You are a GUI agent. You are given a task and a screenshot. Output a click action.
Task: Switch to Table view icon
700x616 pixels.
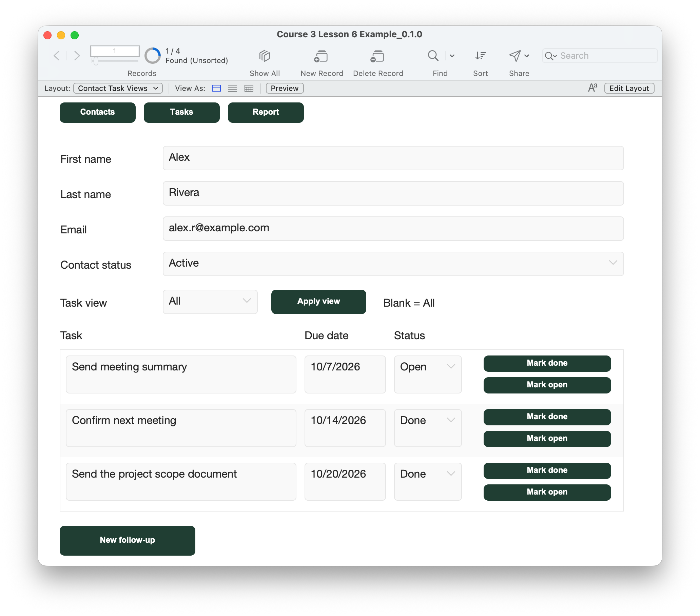point(249,89)
